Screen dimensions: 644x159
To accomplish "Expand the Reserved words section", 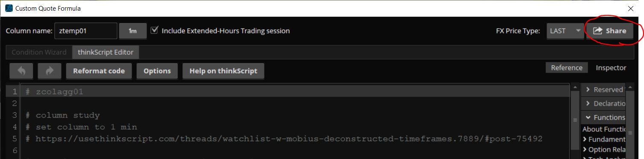I will coord(603,89).
